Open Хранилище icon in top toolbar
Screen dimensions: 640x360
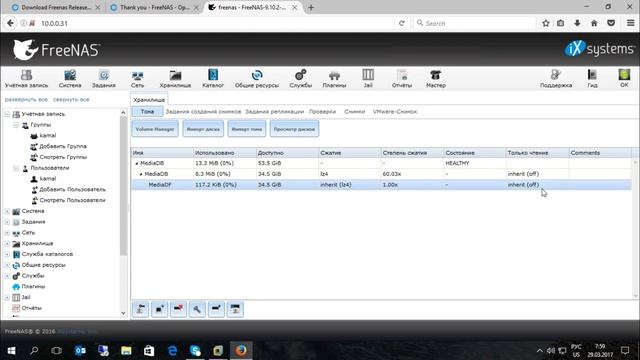[x=175, y=78]
